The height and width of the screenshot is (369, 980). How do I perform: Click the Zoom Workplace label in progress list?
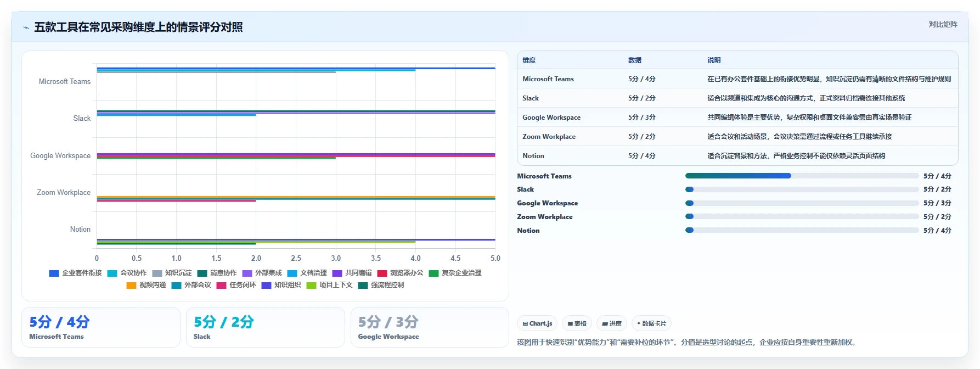pos(545,217)
